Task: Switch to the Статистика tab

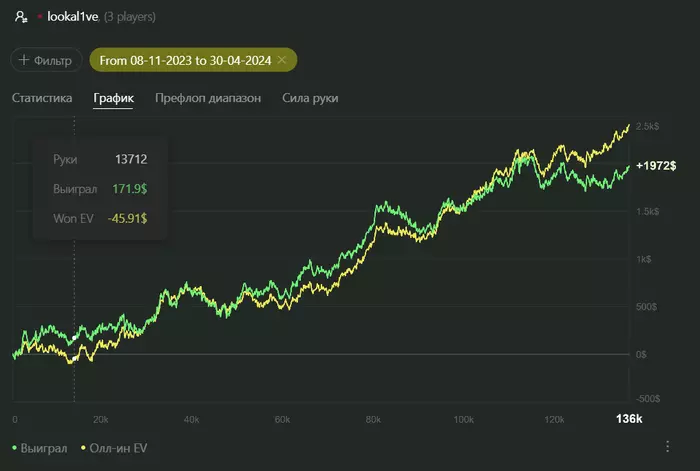Action: tap(42, 98)
